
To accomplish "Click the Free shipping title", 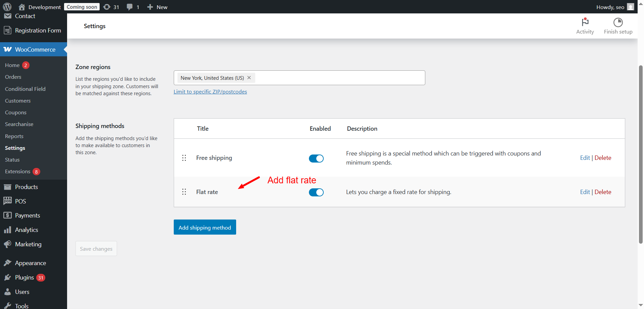I will (x=214, y=158).
